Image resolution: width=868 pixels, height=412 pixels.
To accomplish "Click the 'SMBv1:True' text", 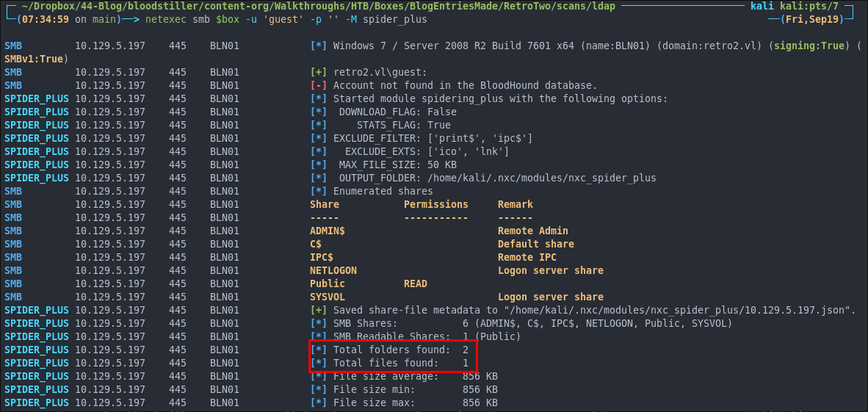I will [x=34, y=59].
